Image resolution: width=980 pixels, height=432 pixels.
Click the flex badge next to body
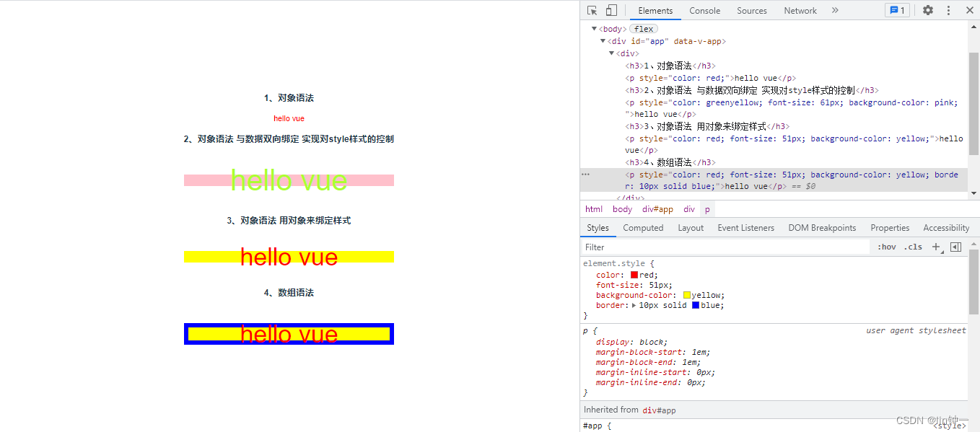(644, 29)
